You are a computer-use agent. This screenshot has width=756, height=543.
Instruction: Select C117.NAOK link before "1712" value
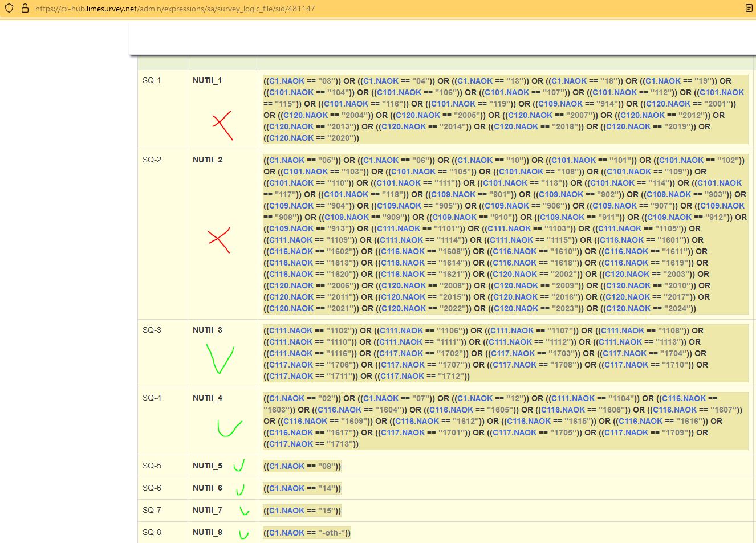tap(402, 376)
